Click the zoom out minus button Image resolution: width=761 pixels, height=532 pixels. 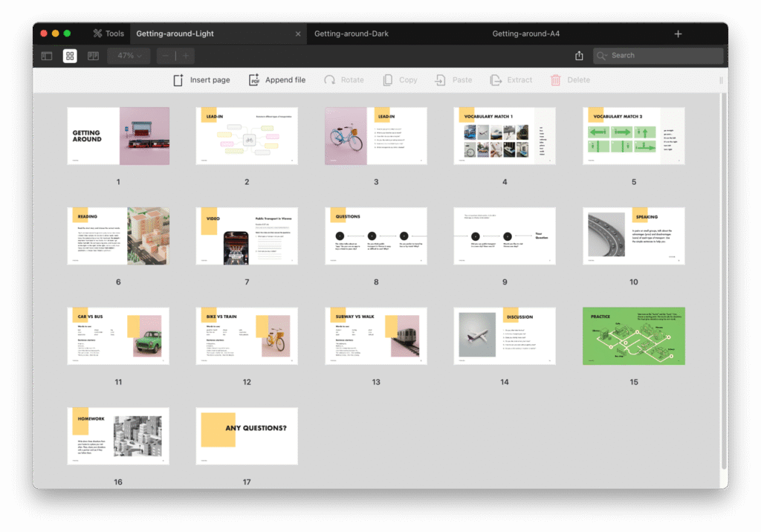pos(165,56)
